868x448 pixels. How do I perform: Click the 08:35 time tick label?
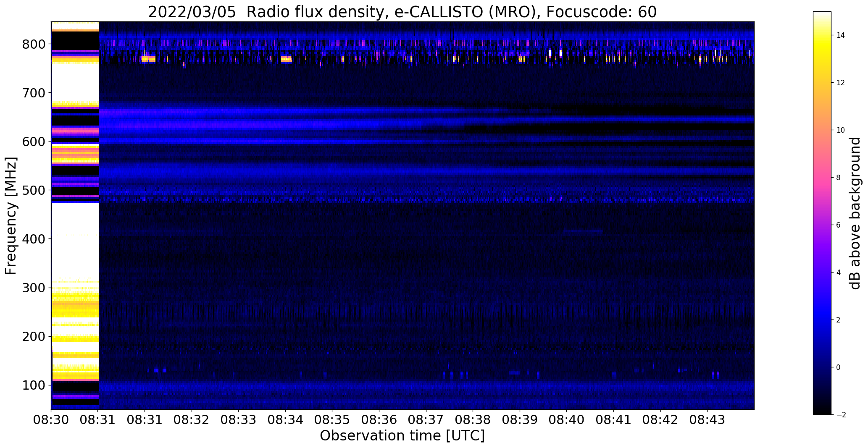332,420
